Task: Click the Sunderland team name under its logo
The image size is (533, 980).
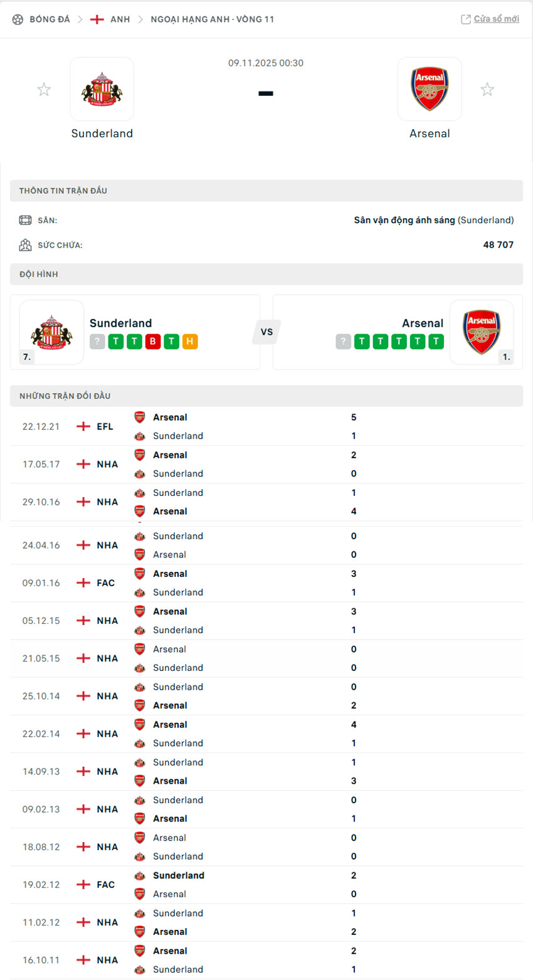Action: 102,133
